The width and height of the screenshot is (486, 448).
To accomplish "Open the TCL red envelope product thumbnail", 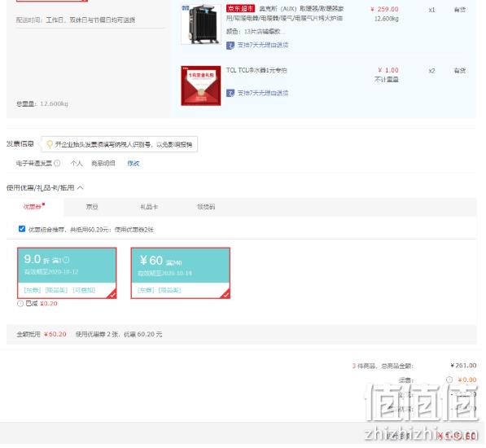I will pos(201,86).
